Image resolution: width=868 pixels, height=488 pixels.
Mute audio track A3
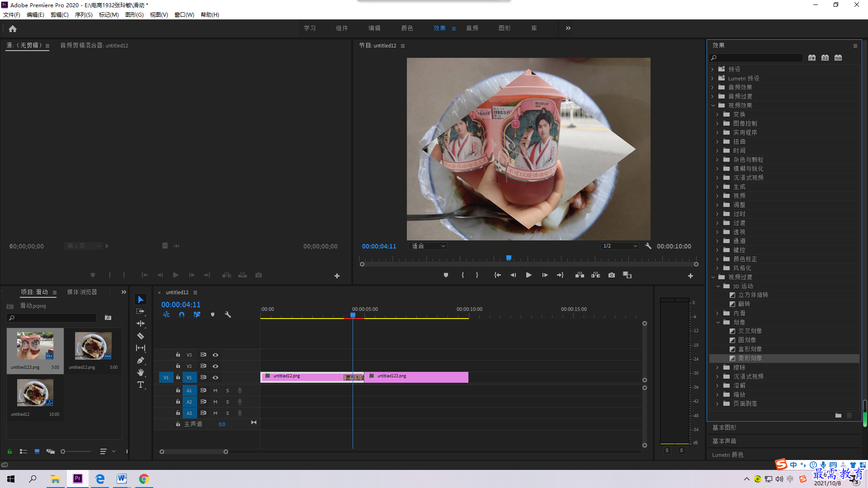(215, 413)
